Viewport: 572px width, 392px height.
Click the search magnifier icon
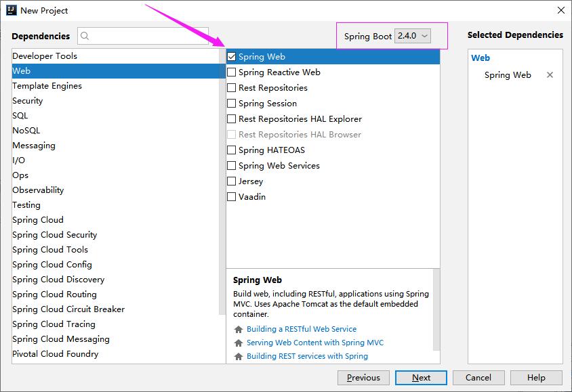click(x=84, y=35)
